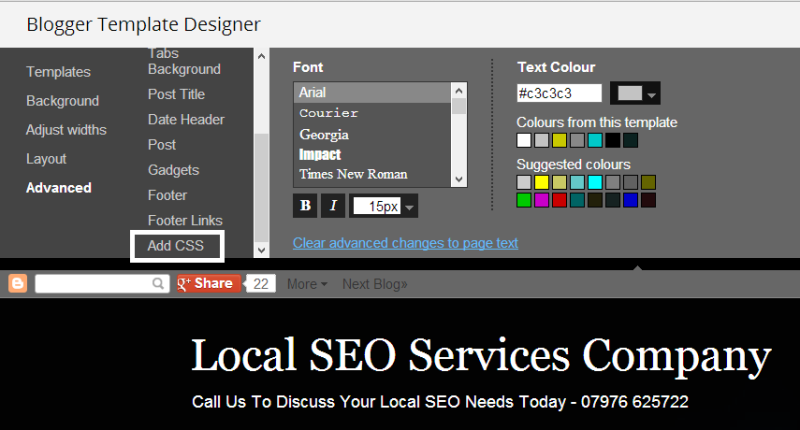Image resolution: width=800 pixels, height=430 pixels.
Task: Pick the bright yellow suggested colour swatch
Action: tap(541, 183)
